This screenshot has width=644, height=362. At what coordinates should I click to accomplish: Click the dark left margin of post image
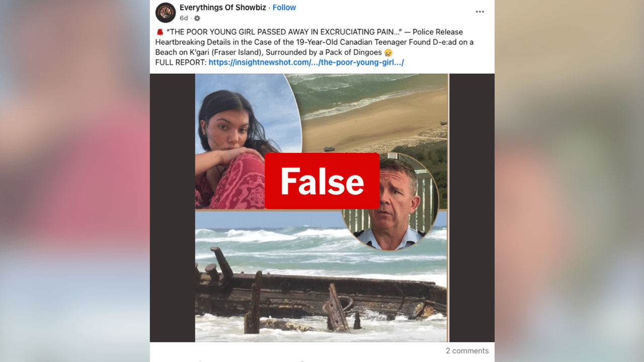(173, 208)
